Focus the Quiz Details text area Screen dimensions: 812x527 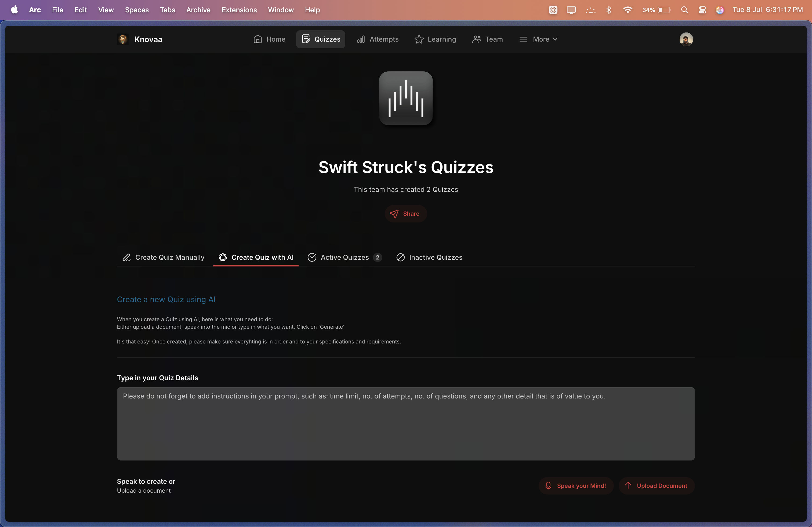pyautogui.click(x=406, y=424)
